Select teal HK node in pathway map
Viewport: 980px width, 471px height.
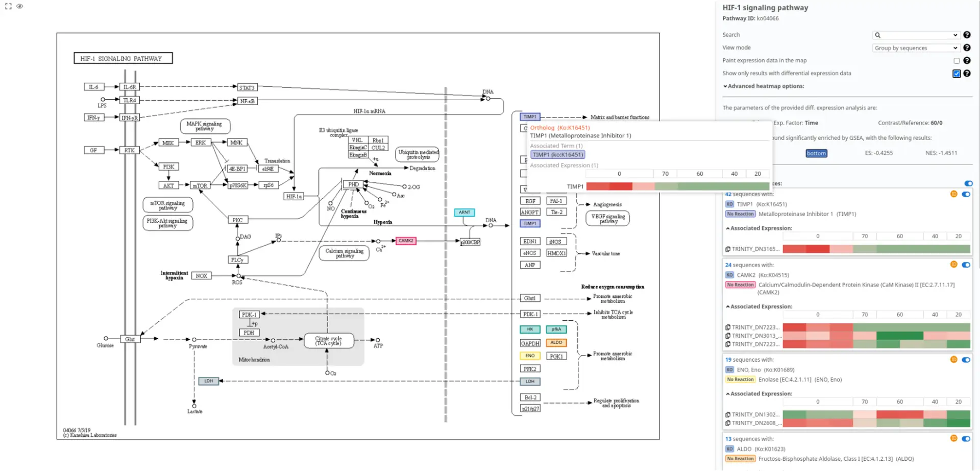530,329
